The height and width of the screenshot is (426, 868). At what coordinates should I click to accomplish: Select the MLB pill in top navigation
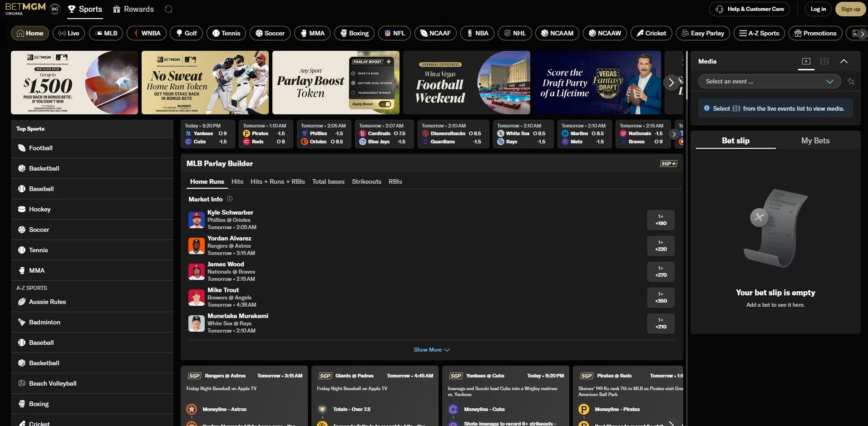[106, 33]
